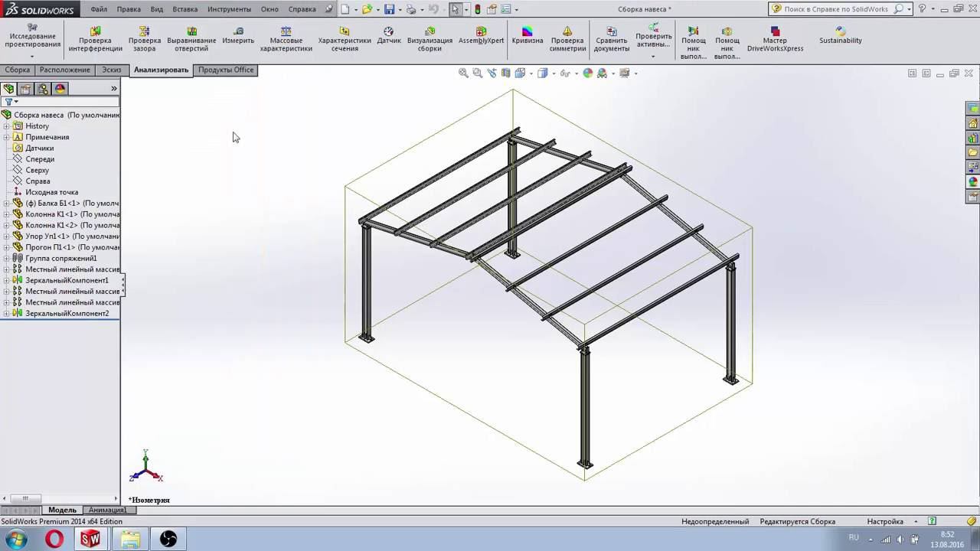
Task: Open Hole Alignment (Выравнивание отверстий) tool
Action: [x=191, y=40]
